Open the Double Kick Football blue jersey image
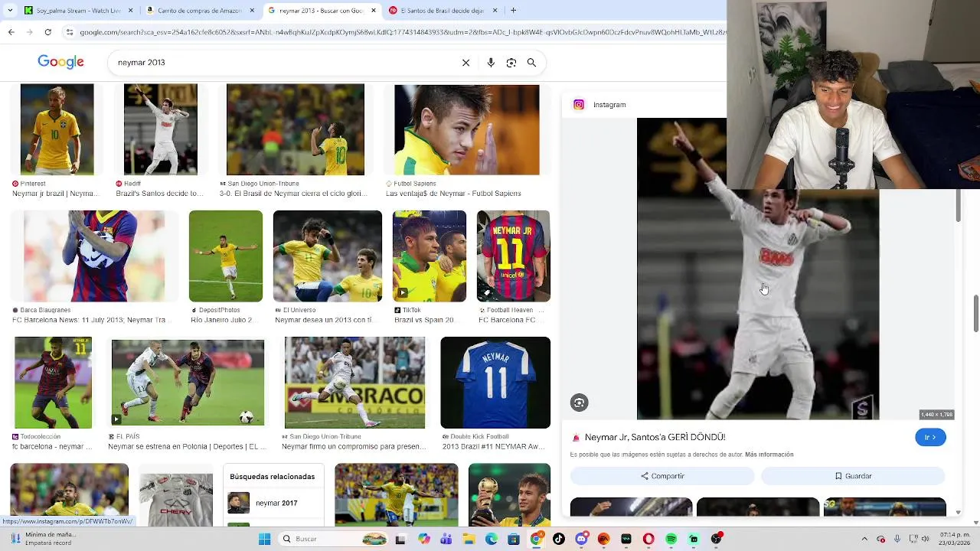This screenshot has width=980, height=551. 495,383
